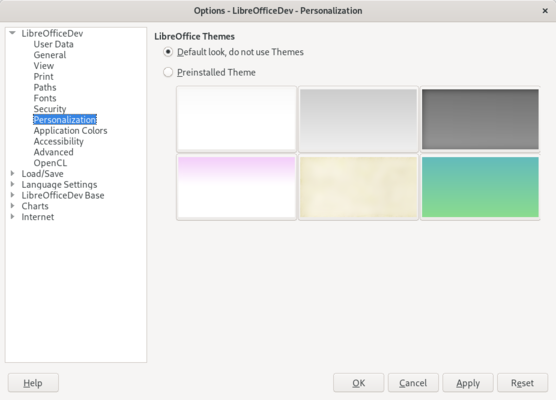
Task: Expand the Language Settings tree node
Action: click(12, 184)
